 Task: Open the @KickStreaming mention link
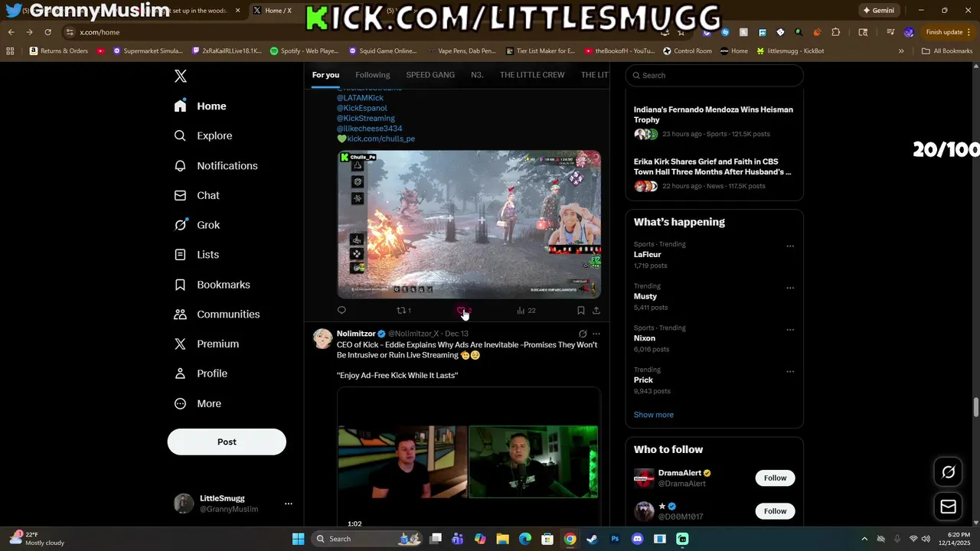366,119
